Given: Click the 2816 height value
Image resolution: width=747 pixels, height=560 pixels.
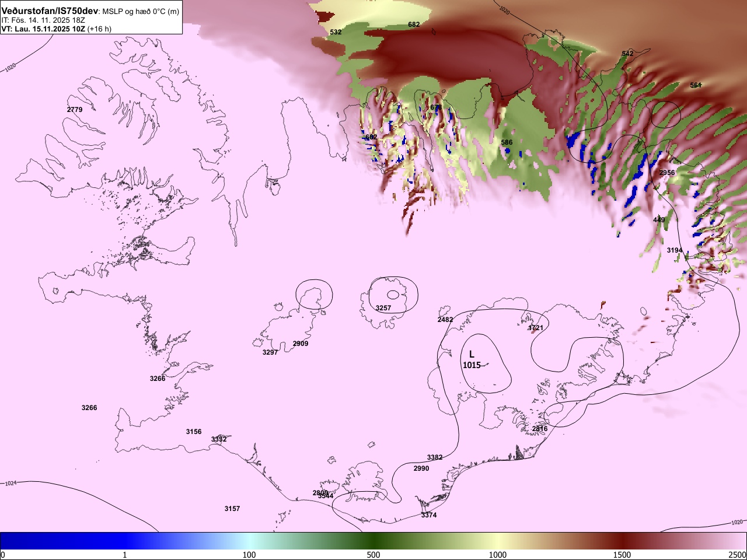Looking at the screenshot, I should pyautogui.click(x=540, y=429).
